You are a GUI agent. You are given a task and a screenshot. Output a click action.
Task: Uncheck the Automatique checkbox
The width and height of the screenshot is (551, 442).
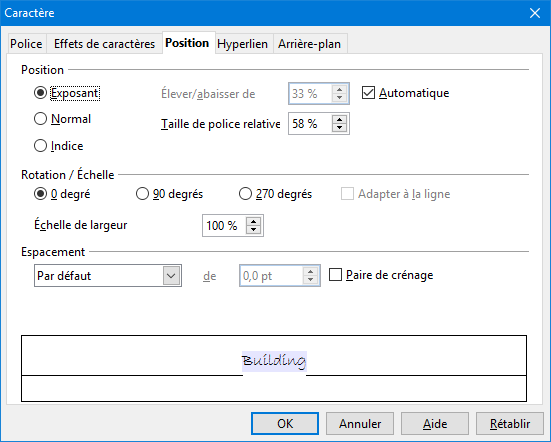point(368,93)
